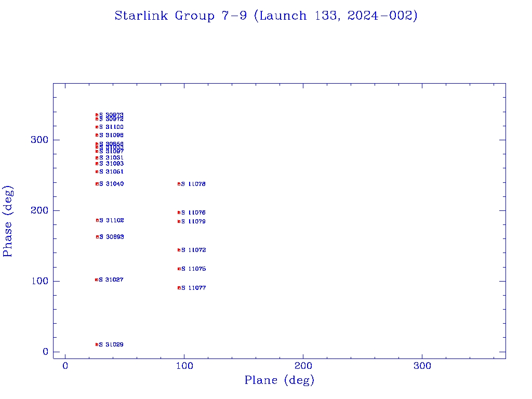
Task: Click the chart title Starlink Group 7-9
Action: (266, 16)
